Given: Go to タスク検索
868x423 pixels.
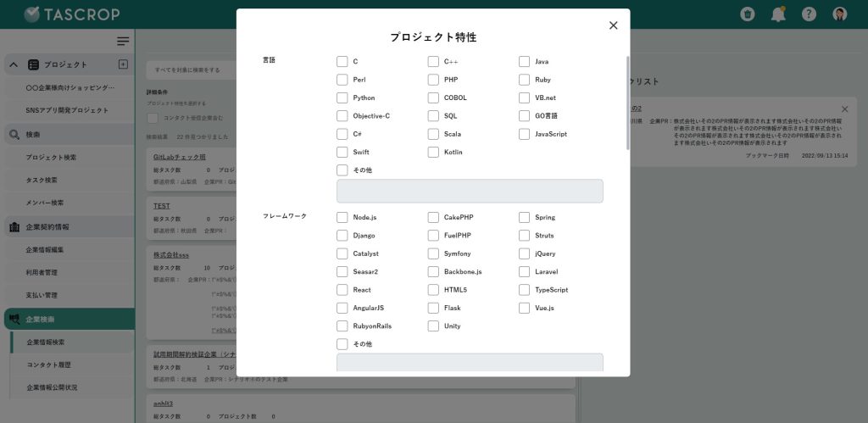Looking at the screenshot, I should (42, 180).
